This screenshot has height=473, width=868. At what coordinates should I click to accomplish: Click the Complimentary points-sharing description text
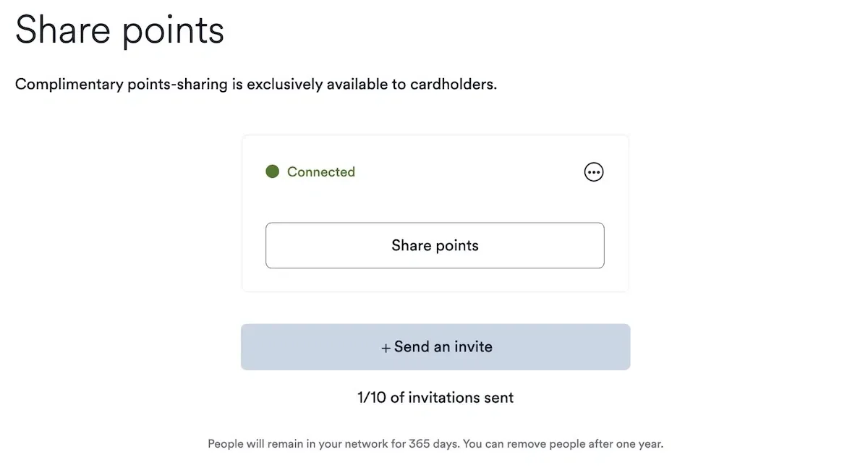click(x=255, y=84)
